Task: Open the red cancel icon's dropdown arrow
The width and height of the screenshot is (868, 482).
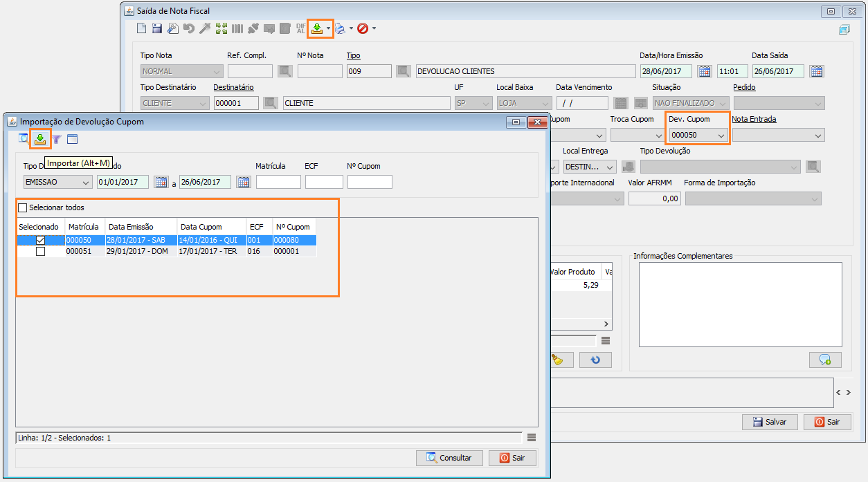Action: tap(374, 28)
